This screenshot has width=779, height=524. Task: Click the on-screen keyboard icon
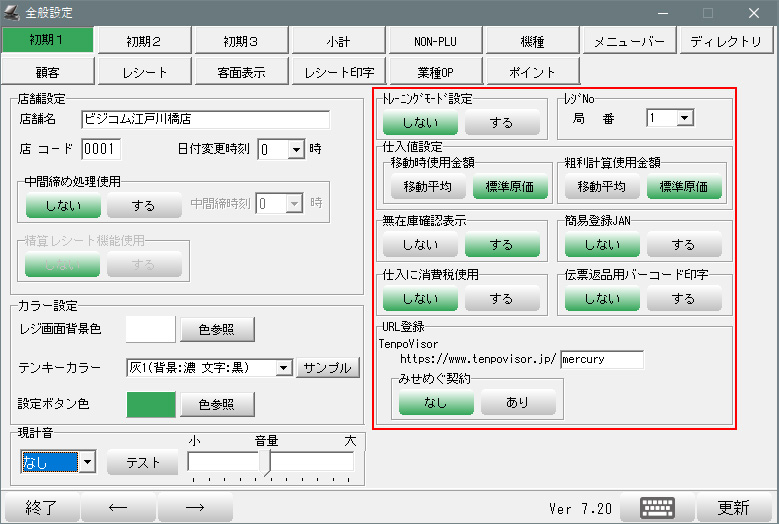coord(658,506)
